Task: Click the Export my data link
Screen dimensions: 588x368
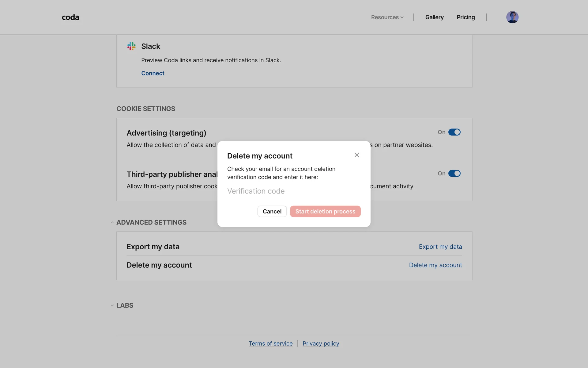Action: 440,247
